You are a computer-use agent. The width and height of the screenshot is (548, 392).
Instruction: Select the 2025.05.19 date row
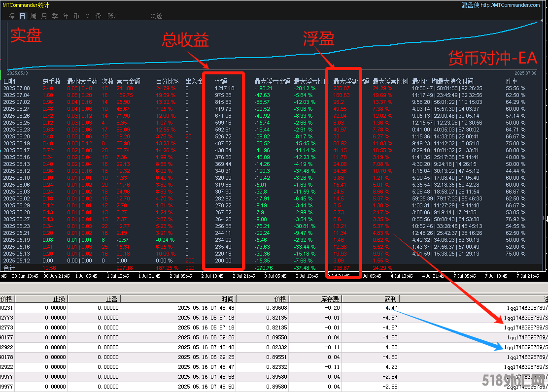tap(16, 240)
